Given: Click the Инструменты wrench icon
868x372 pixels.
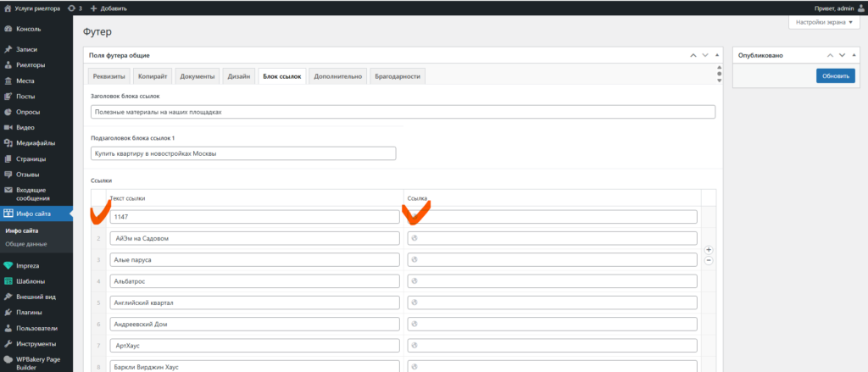Looking at the screenshot, I should [x=8, y=343].
